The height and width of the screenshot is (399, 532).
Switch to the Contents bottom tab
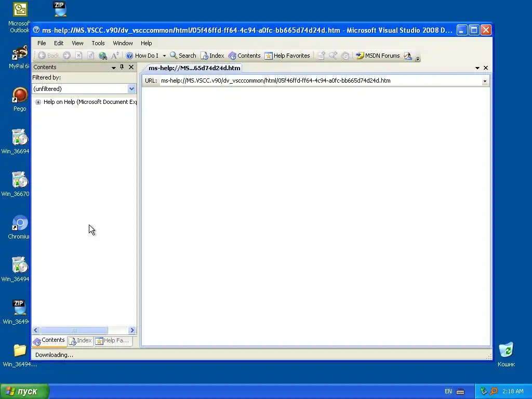click(49, 341)
